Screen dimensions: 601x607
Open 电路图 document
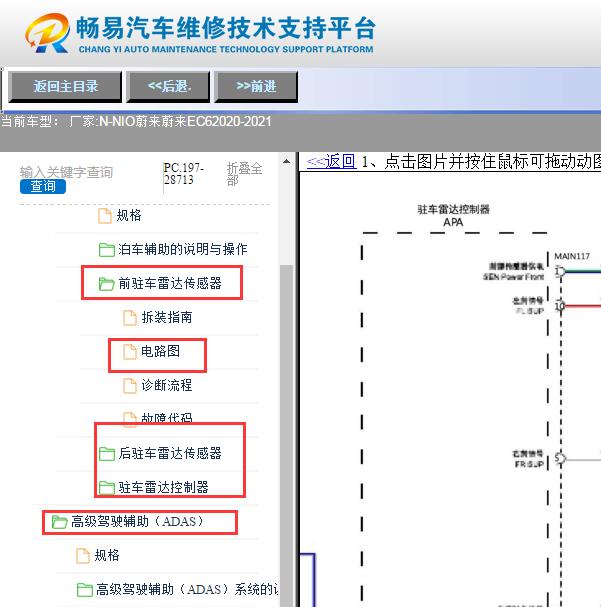(160, 352)
